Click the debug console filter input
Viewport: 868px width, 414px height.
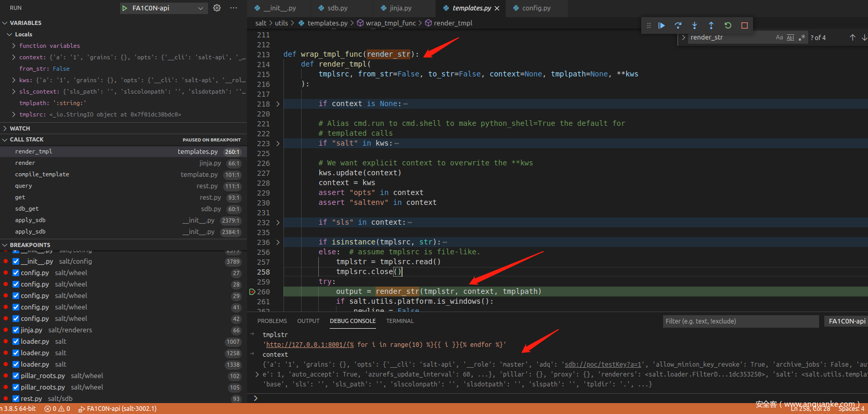[x=740, y=321]
